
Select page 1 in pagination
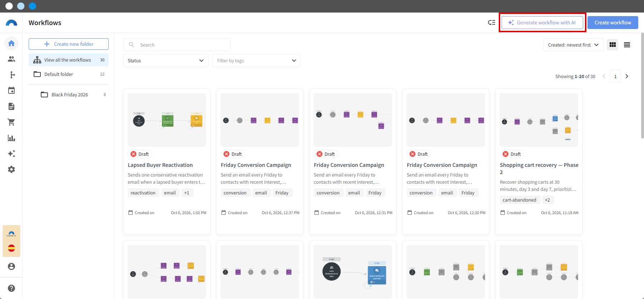[615, 76]
